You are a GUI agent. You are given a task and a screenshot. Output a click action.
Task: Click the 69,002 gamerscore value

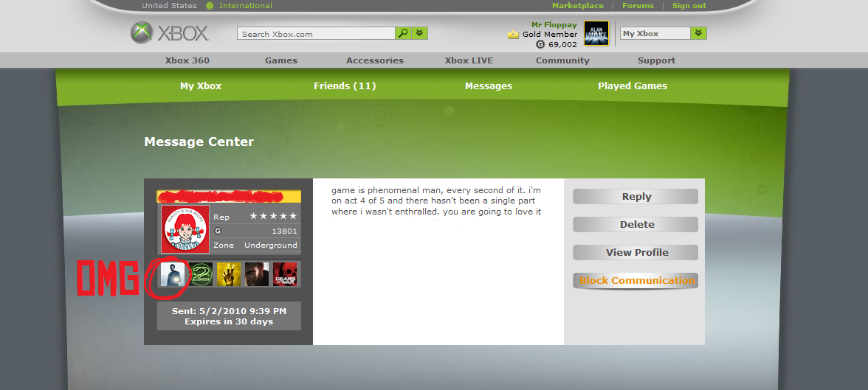562,45
